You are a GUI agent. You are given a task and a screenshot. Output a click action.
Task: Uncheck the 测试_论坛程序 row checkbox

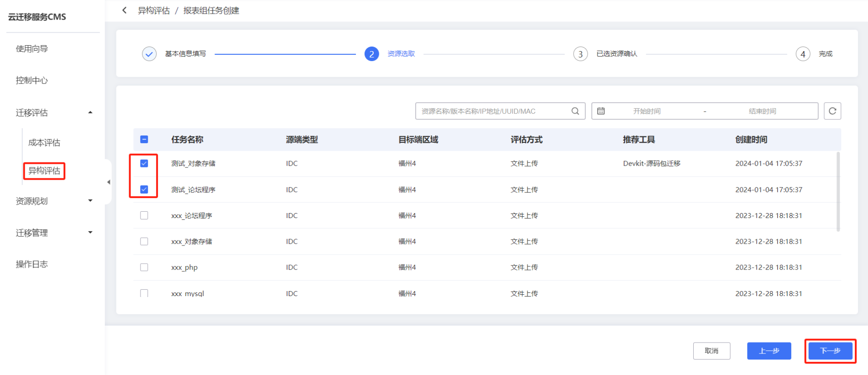tap(144, 189)
